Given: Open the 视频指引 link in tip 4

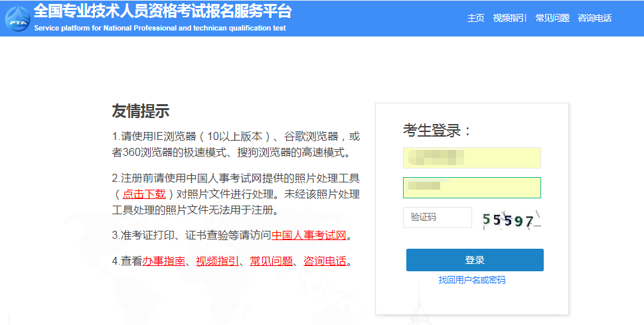Looking at the screenshot, I should coord(217,261).
